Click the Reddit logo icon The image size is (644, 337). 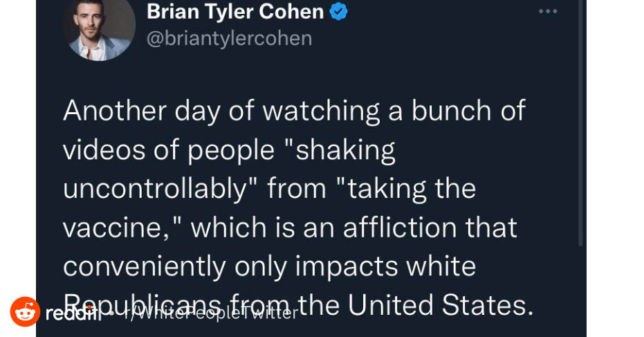pos(25,312)
